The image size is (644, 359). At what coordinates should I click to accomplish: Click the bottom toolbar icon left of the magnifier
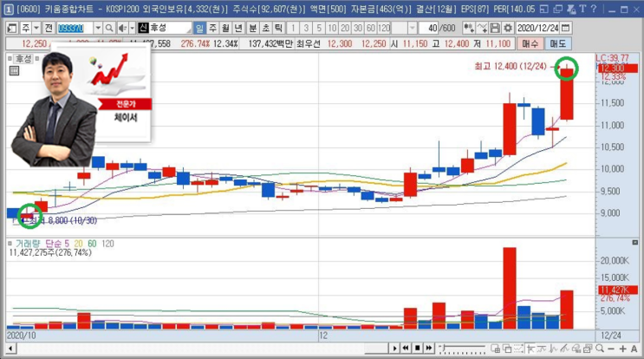588,349
